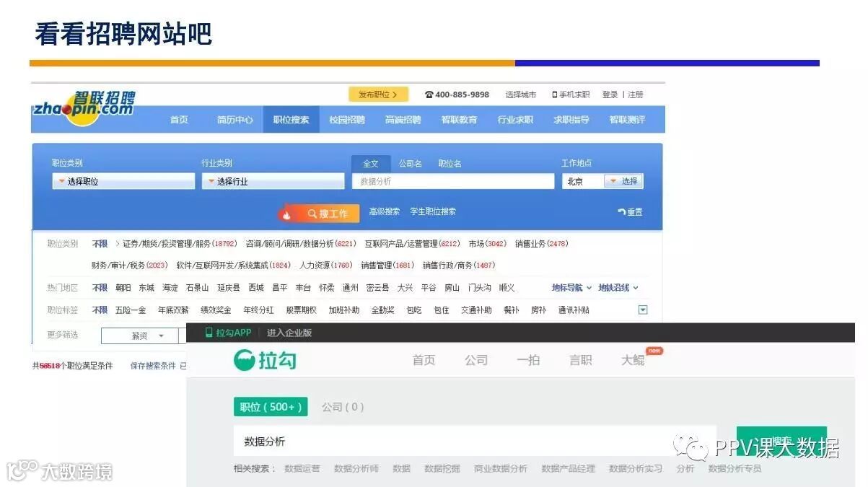Select 交通补助 job tag
868x487 pixels.
[x=476, y=310]
